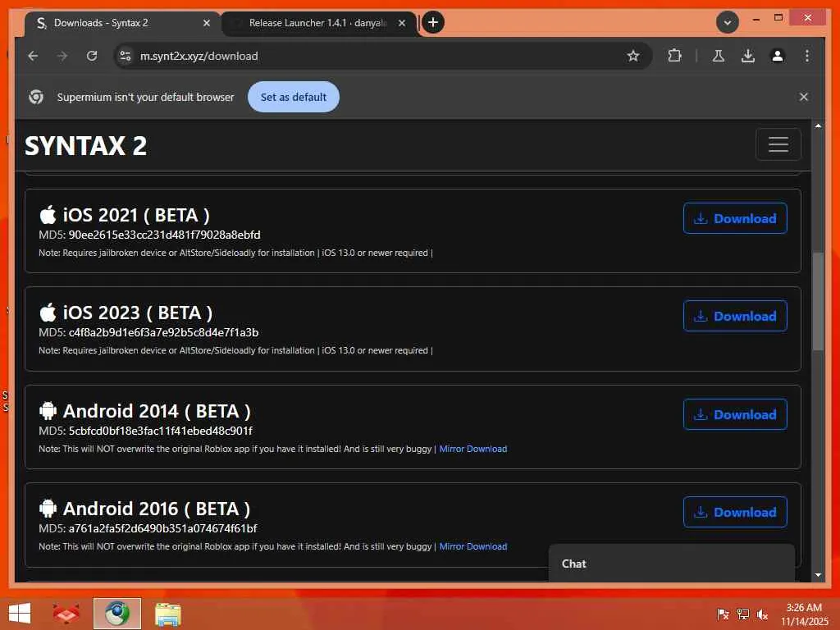The image size is (840, 630).
Task: Show browser downloads tray icon
Action: (748, 56)
